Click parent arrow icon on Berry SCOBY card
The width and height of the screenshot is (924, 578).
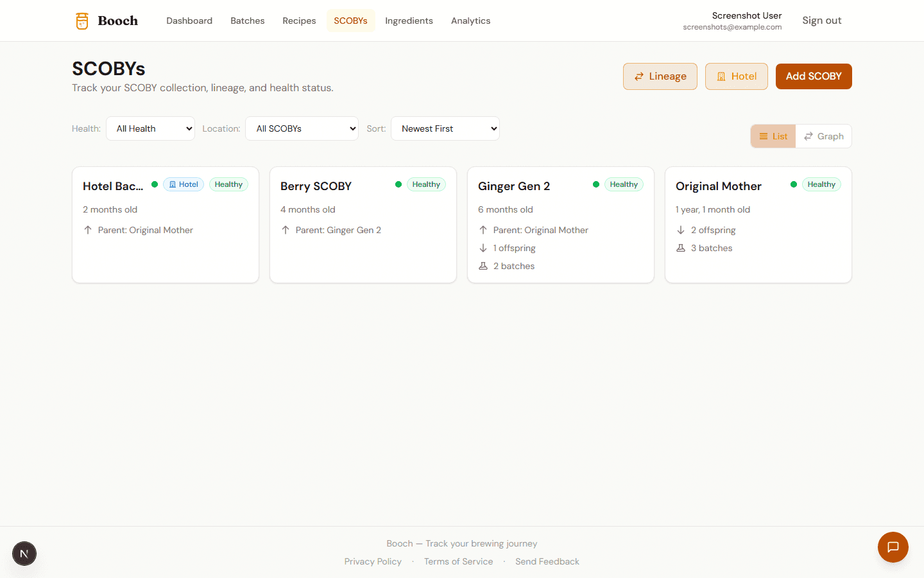tap(286, 230)
